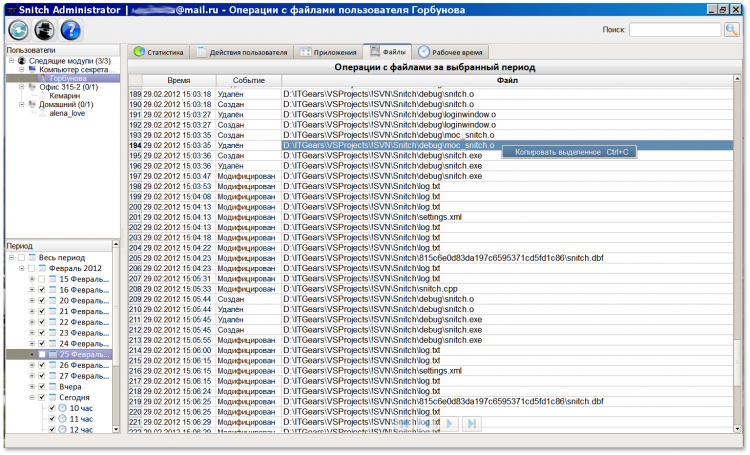Click the refresh toolbar icon
Viewport: 750px width, 455px height.
coord(19,30)
